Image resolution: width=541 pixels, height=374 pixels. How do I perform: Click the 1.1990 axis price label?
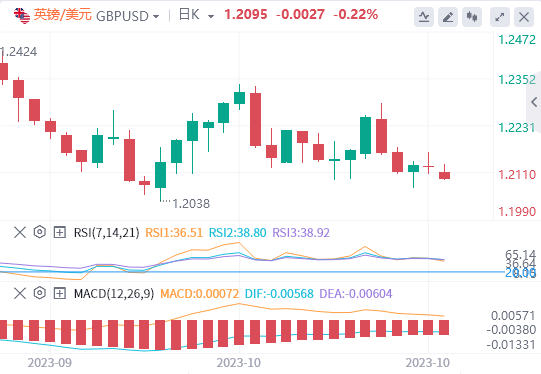[x=517, y=211]
